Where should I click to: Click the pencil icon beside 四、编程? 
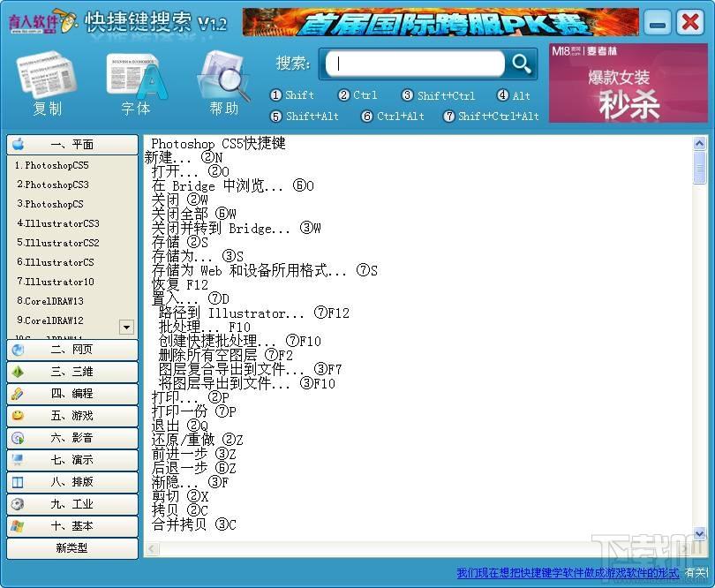click(18, 394)
